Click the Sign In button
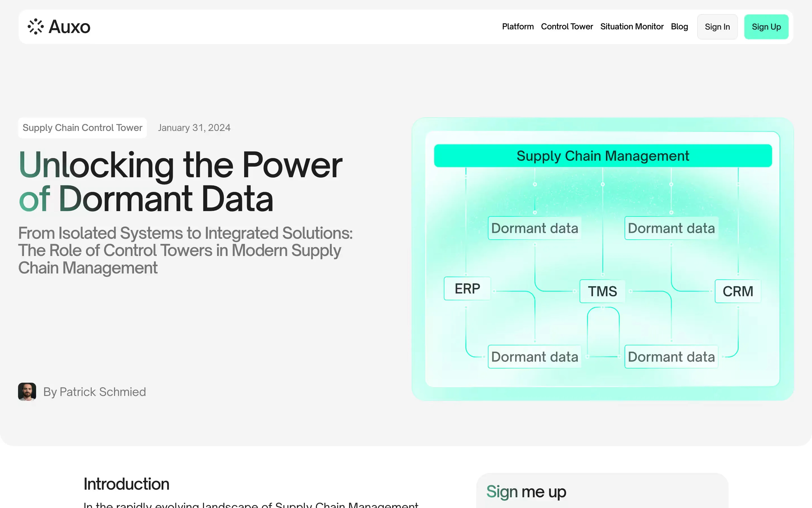This screenshot has width=812, height=508. point(717,27)
